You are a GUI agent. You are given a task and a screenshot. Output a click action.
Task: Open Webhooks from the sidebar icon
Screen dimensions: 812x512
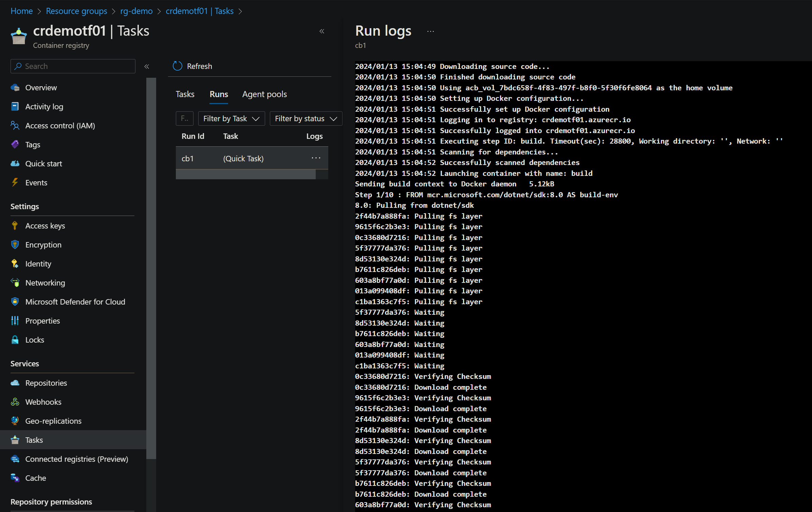pyautogui.click(x=15, y=402)
